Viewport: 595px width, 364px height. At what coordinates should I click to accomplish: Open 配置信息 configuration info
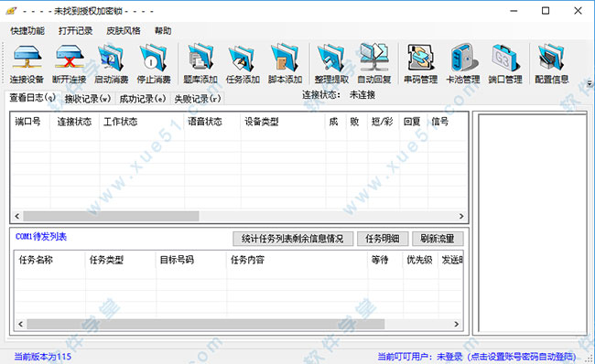pos(552,63)
